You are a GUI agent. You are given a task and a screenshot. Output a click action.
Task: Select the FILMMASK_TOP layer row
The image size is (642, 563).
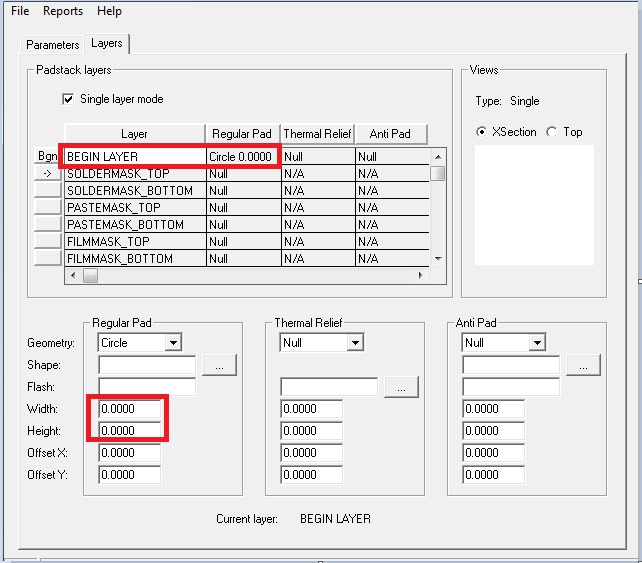point(247,242)
